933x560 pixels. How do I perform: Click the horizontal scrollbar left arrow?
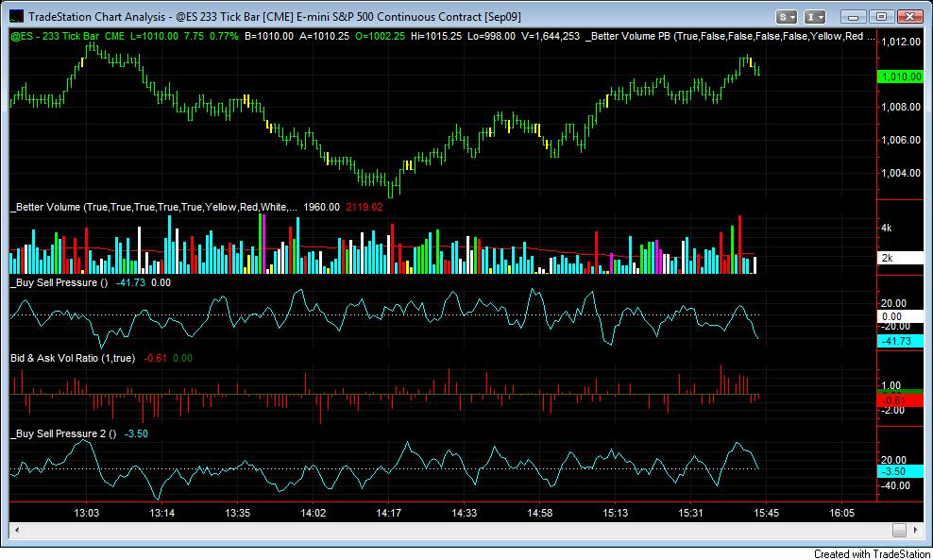(17, 530)
